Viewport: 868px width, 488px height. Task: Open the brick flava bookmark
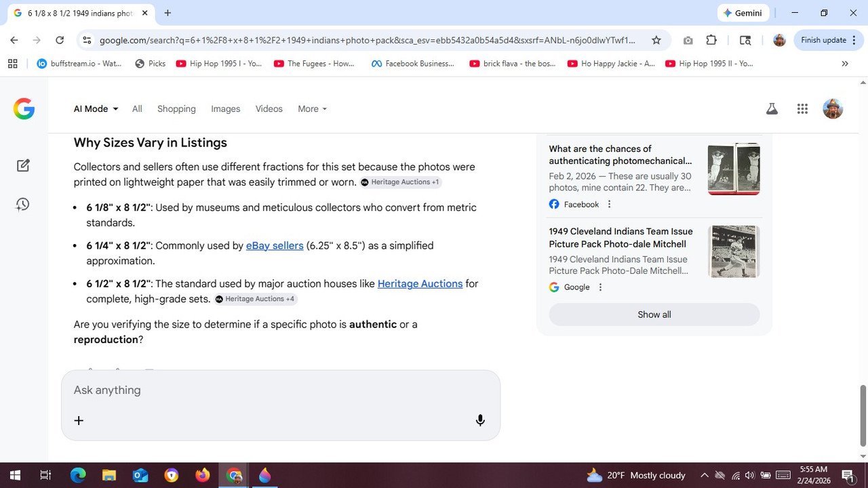click(x=513, y=64)
